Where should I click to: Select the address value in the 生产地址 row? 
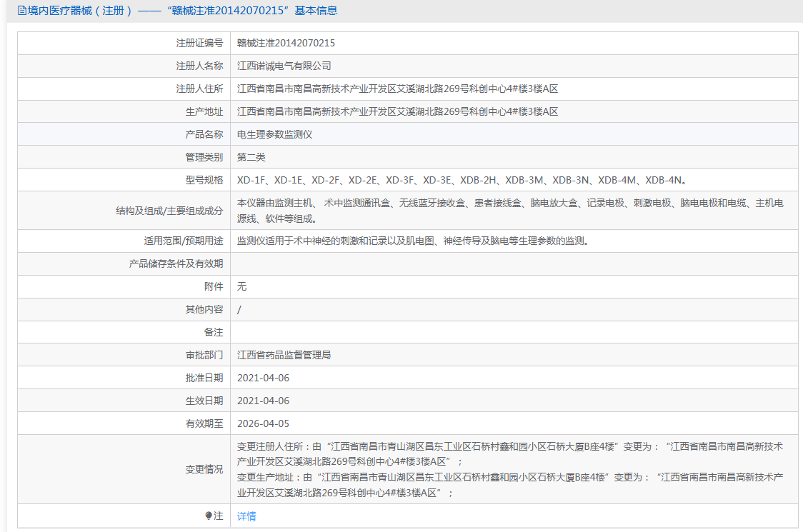click(397, 111)
